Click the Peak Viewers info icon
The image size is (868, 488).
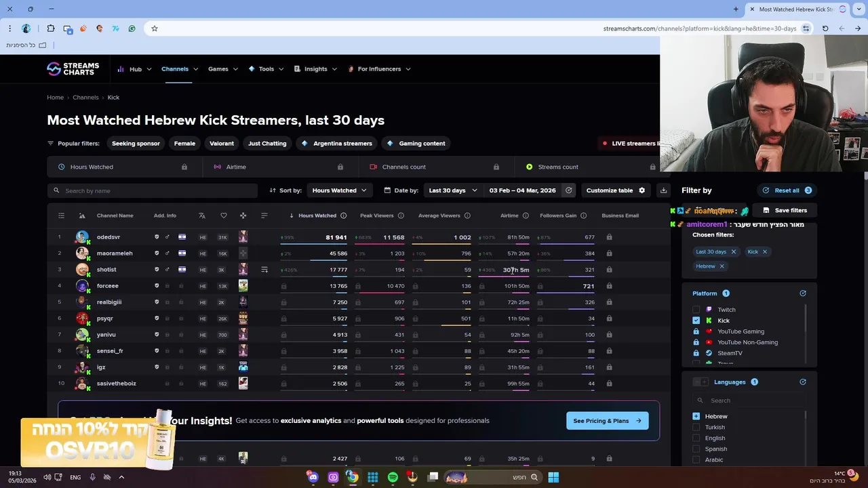point(401,216)
